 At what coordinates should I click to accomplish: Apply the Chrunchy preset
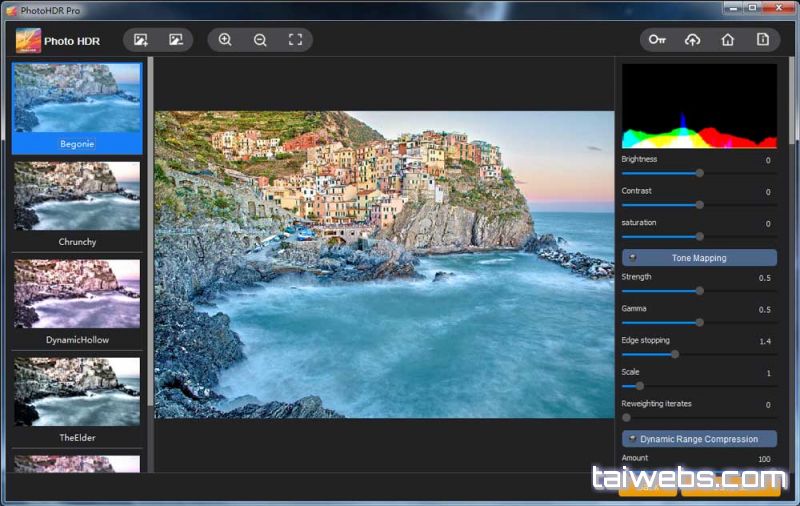(77, 197)
